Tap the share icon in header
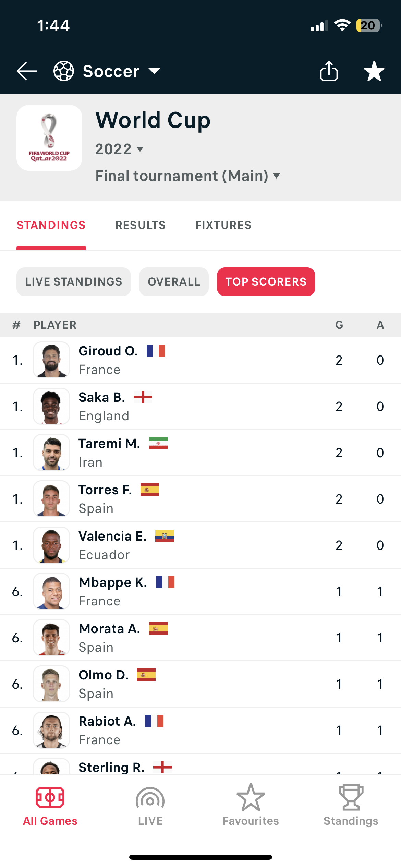The image size is (401, 868). (329, 71)
